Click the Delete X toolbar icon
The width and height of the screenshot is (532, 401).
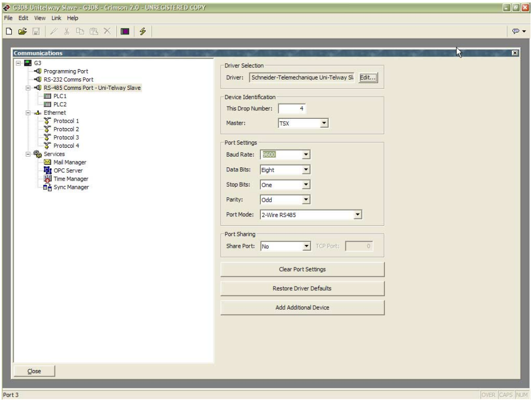(107, 31)
